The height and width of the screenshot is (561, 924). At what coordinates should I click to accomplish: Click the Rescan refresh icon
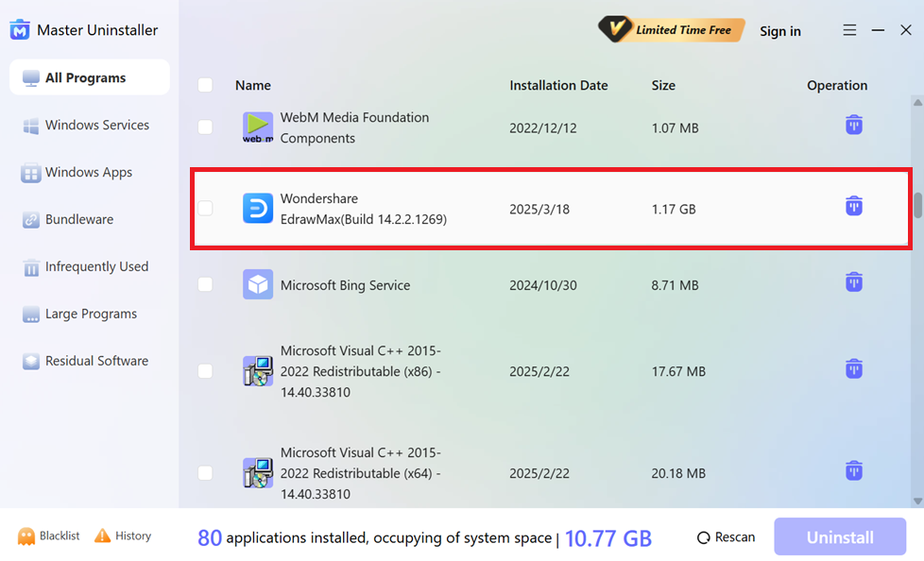point(703,537)
